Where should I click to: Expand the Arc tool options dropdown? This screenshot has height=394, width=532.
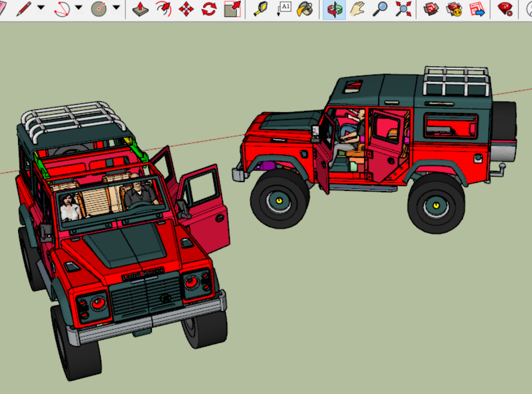(x=79, y=8)
